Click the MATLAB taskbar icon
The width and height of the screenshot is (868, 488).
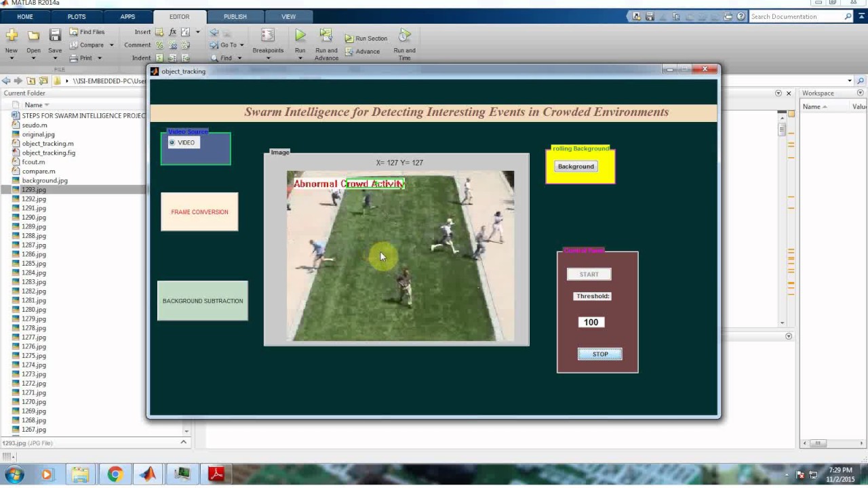click(148, 474)
